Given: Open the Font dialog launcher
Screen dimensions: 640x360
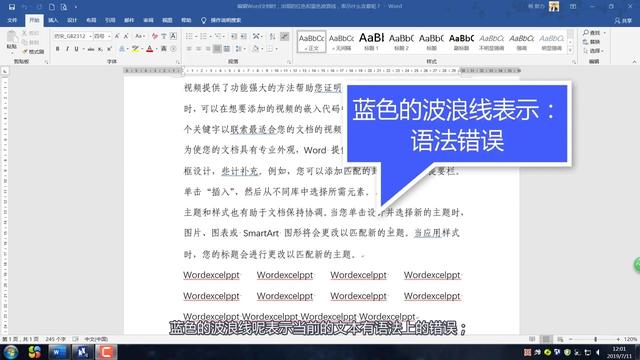Looking at the screenshot, I should (x=178, y=62).
